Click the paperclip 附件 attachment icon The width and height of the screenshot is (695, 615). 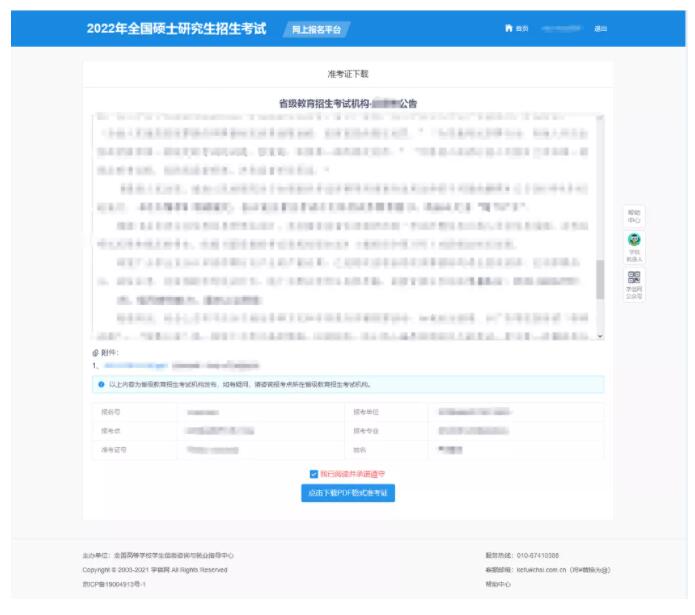tap(95, 353)
